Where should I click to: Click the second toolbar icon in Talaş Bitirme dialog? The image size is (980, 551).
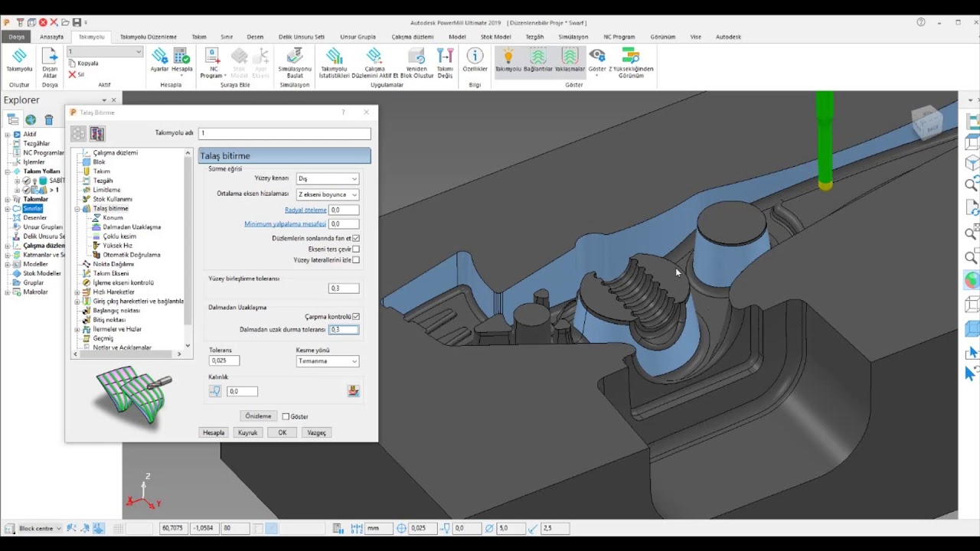click(x=96, y=134)
